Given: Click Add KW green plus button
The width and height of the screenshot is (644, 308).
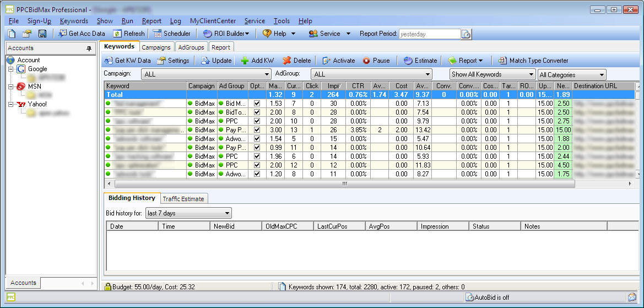Looking at the screenshot, I should pyautogui.click(x=257, y=61).
